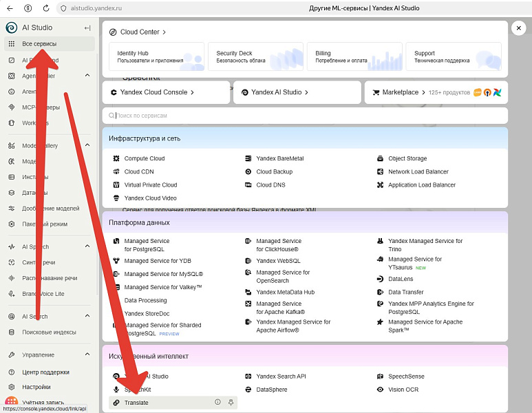
Task: Collapse the AI Studio sidebar
Action: pos(87,28)
